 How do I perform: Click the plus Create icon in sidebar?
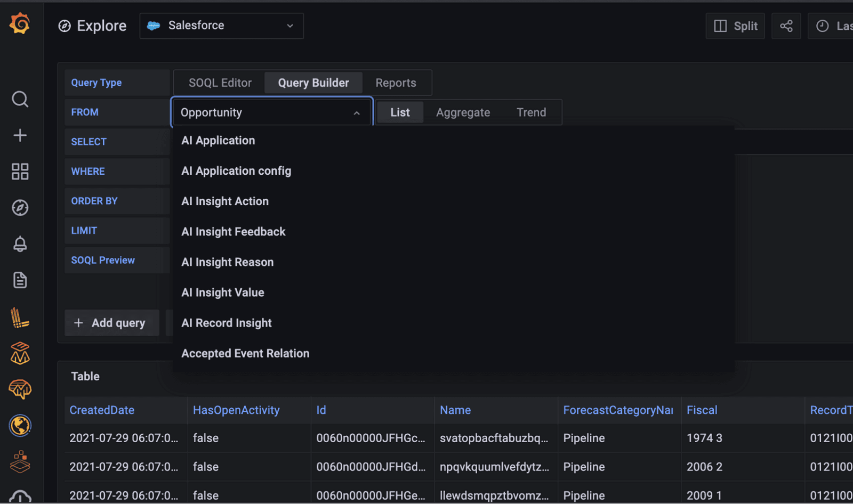[20, 135]
